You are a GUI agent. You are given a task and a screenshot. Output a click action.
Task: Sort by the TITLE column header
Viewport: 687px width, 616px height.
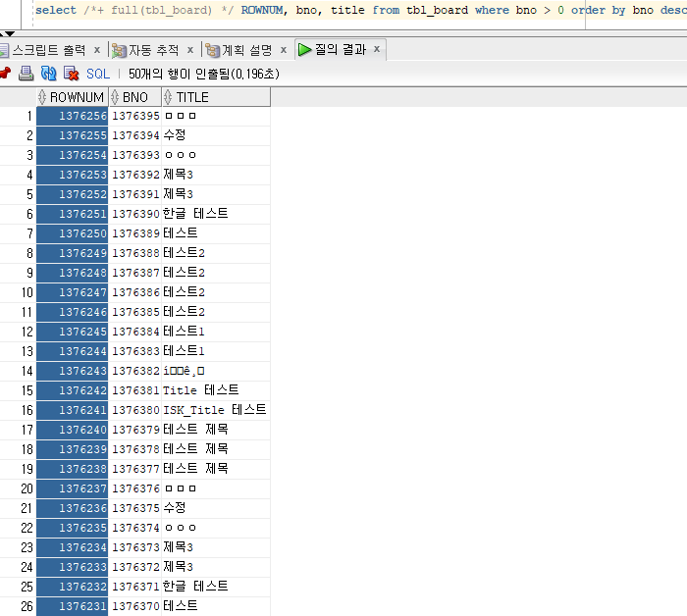[216, 97]
